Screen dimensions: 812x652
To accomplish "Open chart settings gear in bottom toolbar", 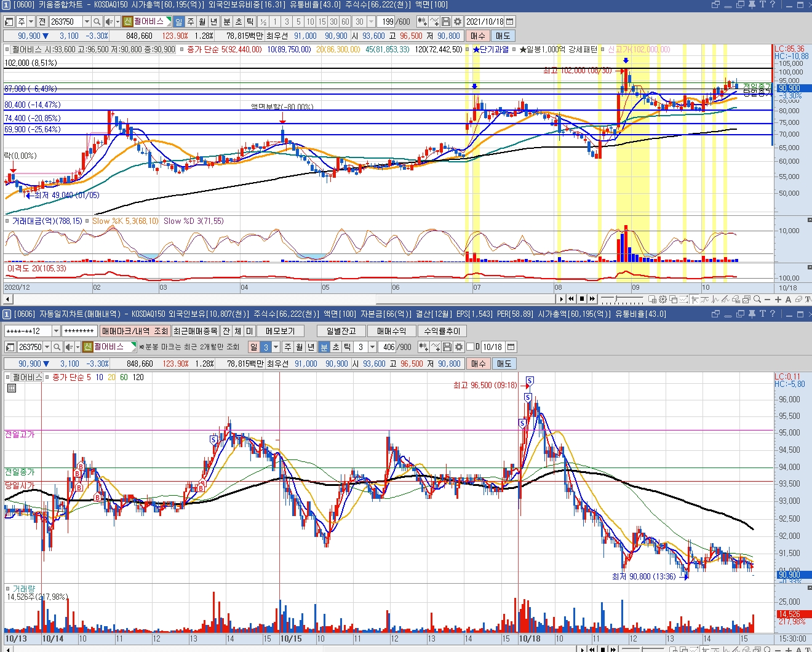I will click(458, 347).
